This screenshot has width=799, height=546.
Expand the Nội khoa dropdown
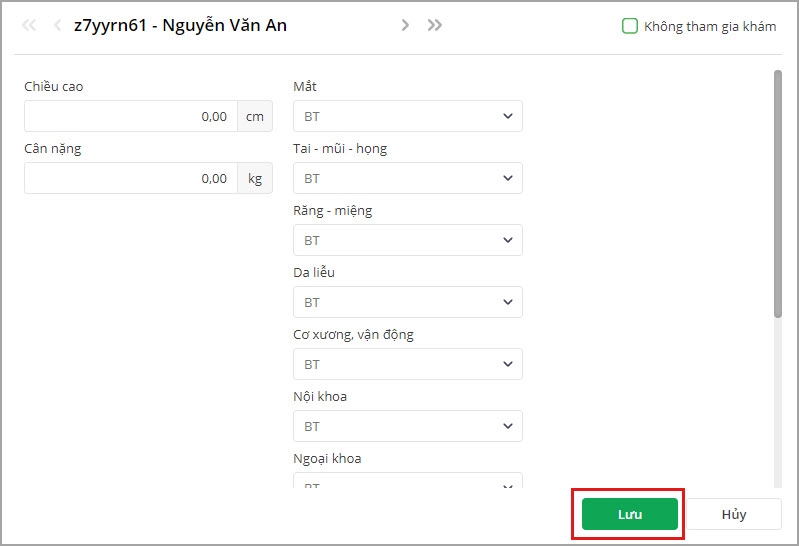point(407,426)
